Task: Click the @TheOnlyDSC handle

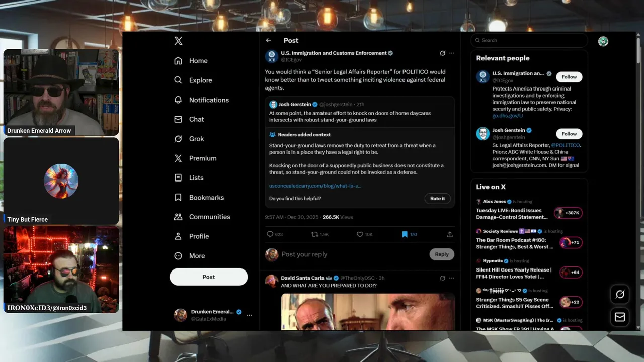Action: pyautogui.click(x=358, y=278)
